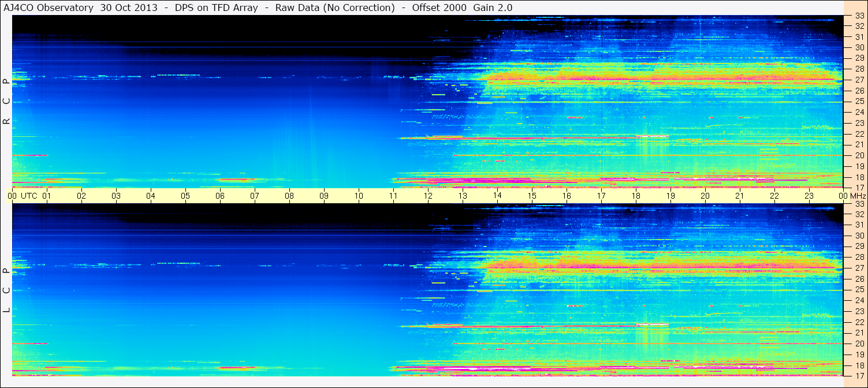
Task: Click the 'LCP' vertical panel label
Action: [x=6, y=290]
